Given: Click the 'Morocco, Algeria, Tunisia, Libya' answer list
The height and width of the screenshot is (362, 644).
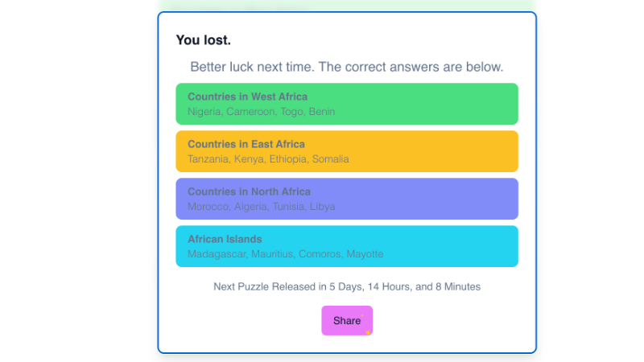Looking at the screenshot, I should pyautogui.click(x=261, y=207).
